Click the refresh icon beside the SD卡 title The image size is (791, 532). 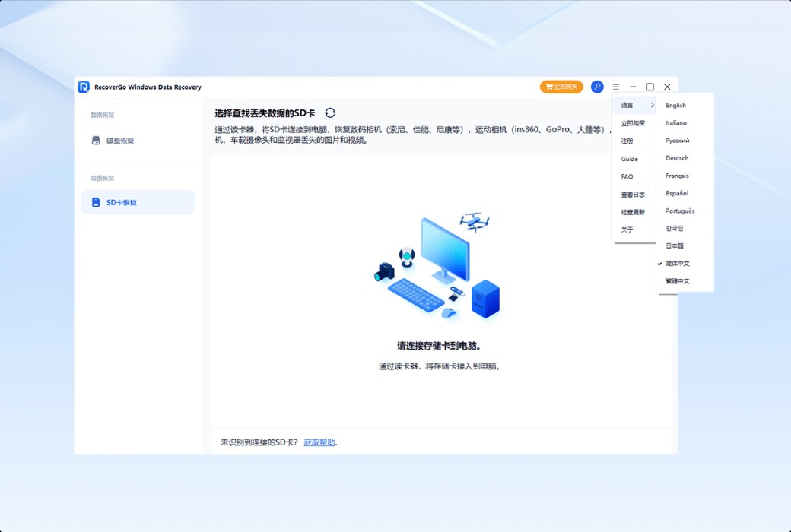pos(330,111)
